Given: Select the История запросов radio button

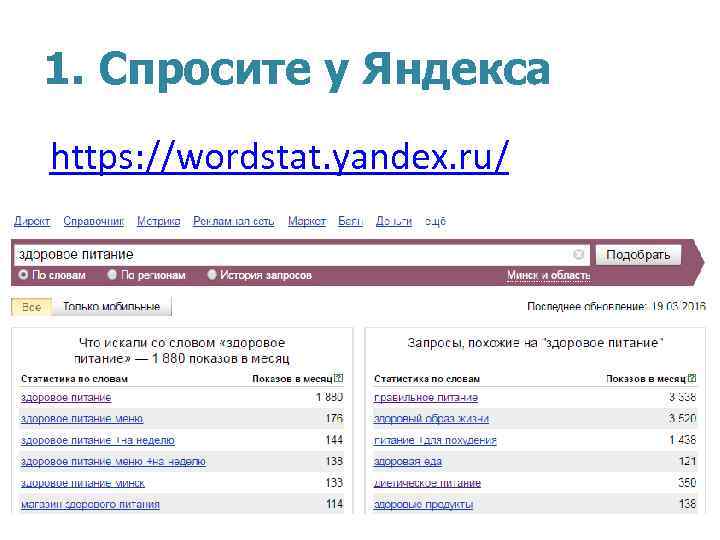Looking at the screenshot, I should point(211,275).
